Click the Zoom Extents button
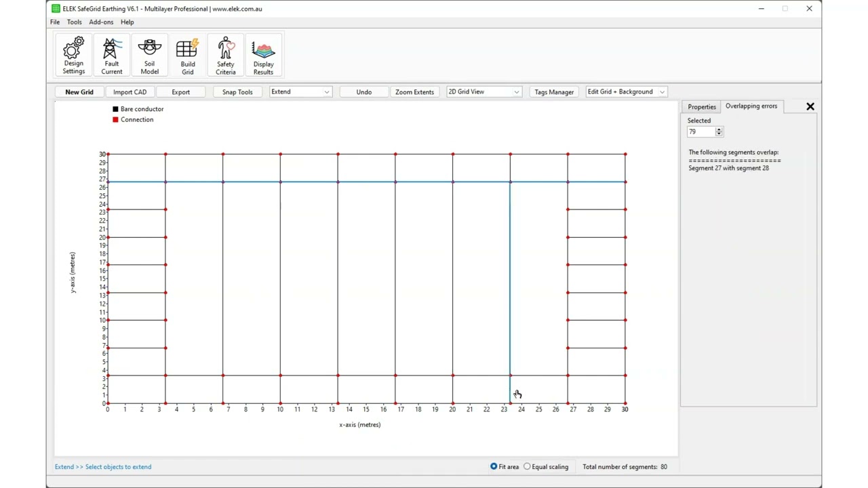Screen dimensions: 868x488 pos(414,91)
